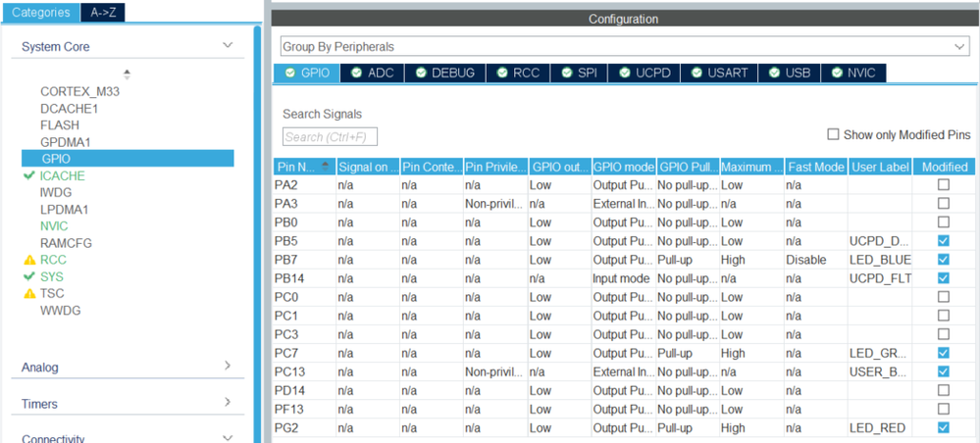Click the UCPD_FLT user label
980x443 pixels.
click(x=880, y=278)
